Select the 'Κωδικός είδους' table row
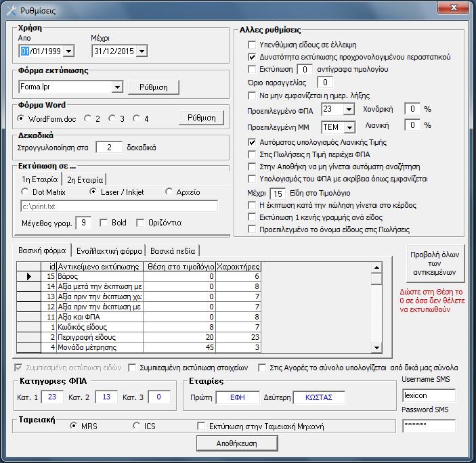Screen dimensions: 476x463 click(x=138, y=327)
